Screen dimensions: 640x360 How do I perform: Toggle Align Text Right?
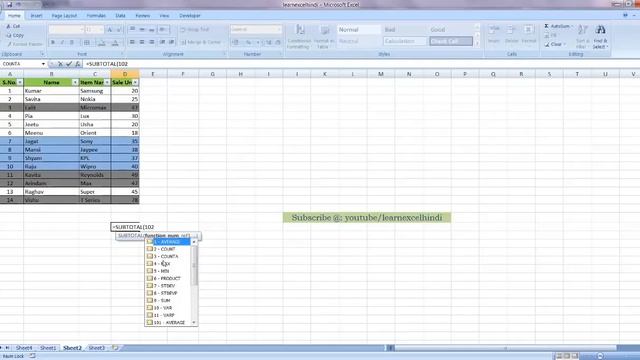click(151, 42)
